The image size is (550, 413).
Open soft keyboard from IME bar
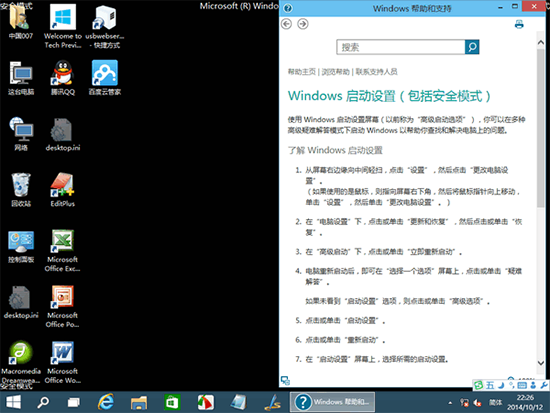(522, 385)
